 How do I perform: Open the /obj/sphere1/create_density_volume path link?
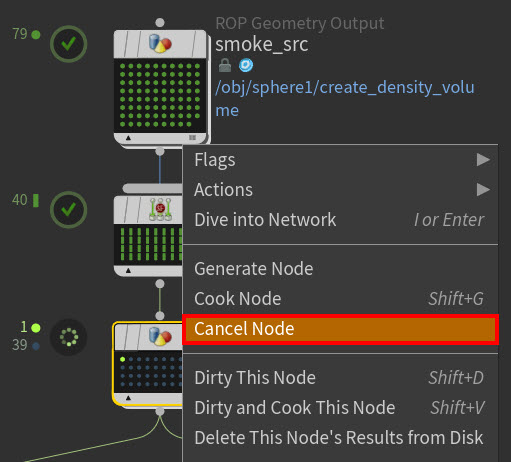click(x=345, y=99)
